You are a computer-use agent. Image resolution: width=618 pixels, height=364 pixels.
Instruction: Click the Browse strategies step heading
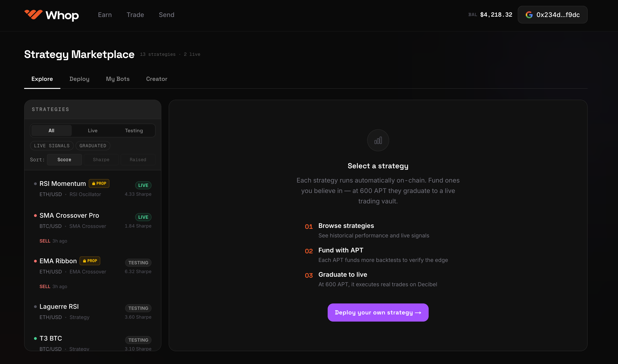coord(346,226)
